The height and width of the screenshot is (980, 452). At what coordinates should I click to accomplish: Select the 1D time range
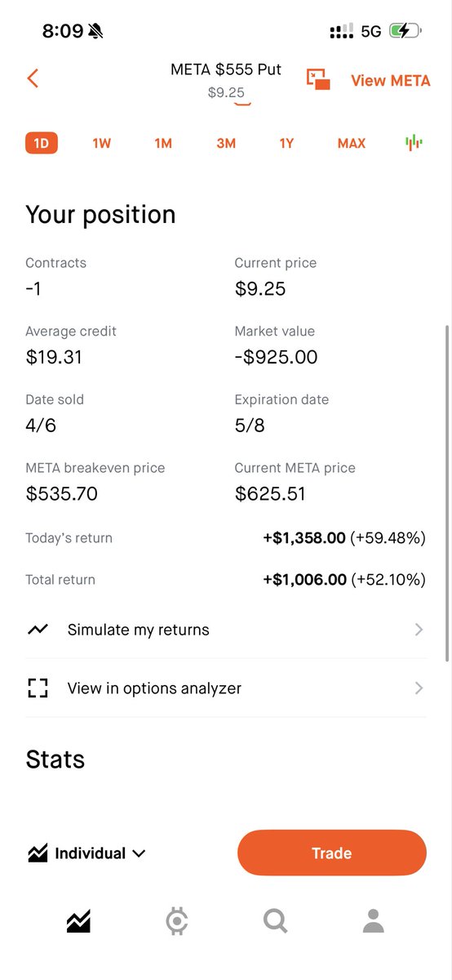41,143
